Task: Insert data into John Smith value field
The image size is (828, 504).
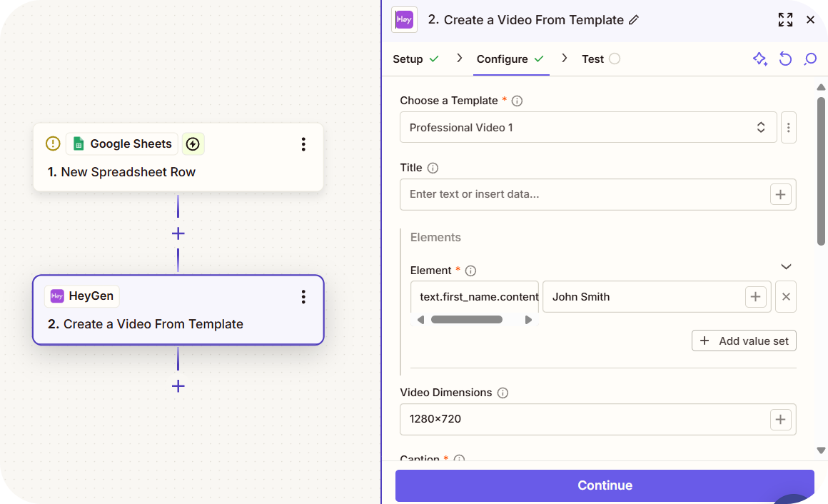Action: coord(755,297)
